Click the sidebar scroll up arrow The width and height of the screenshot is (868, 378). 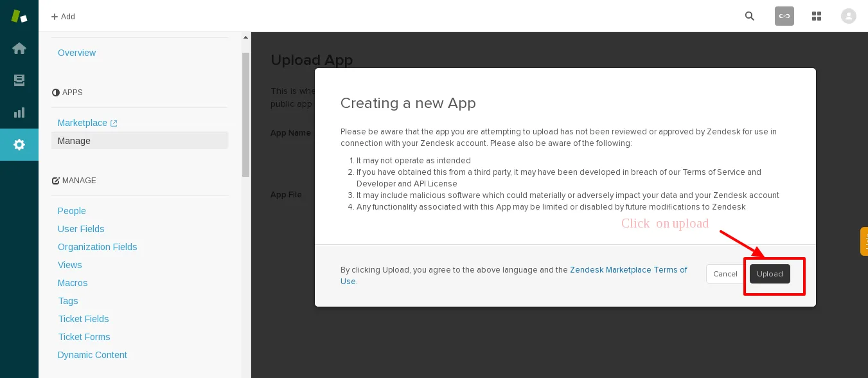[x=245, y=37]
